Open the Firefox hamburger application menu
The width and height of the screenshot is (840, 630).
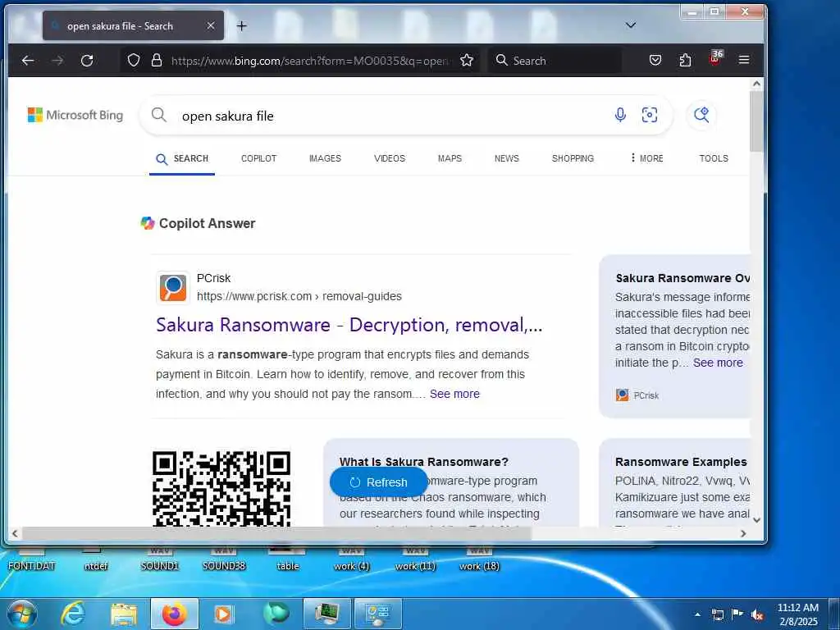click(x=744, y=60)
